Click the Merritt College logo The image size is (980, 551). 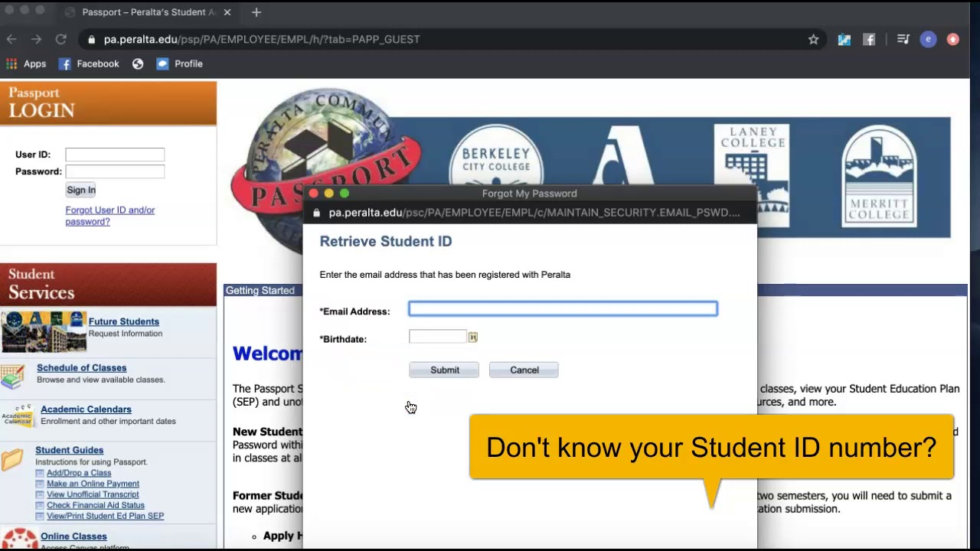click(878, 175)
